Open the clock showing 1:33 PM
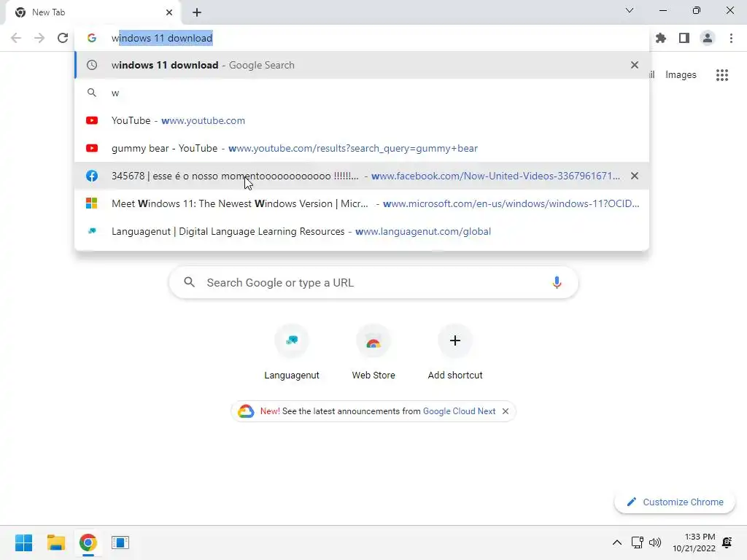747x560 pixels. pyautogui.click(x=694, y=542)
